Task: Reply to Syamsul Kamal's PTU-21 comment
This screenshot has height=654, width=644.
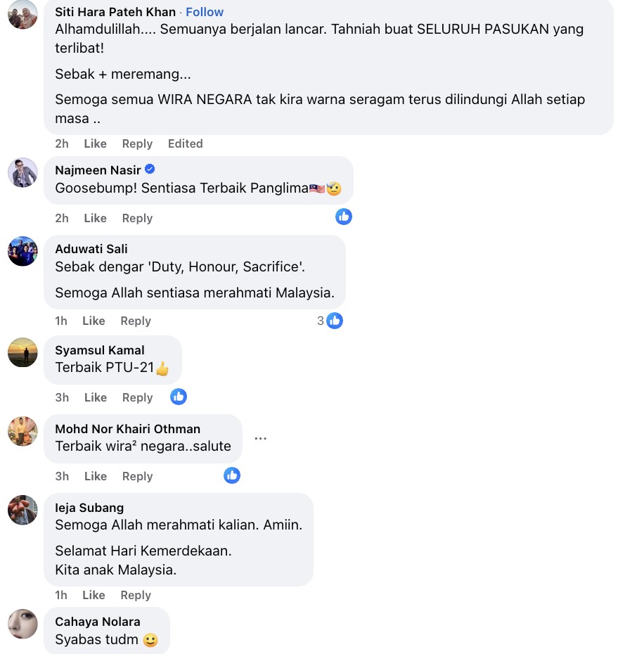Action: [x=137, y=397]
